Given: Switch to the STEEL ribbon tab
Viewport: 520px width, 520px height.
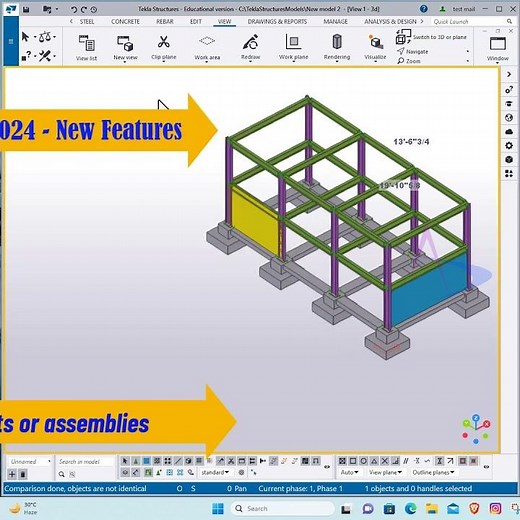Looking at the screenshot, I should tap(87, 22).
